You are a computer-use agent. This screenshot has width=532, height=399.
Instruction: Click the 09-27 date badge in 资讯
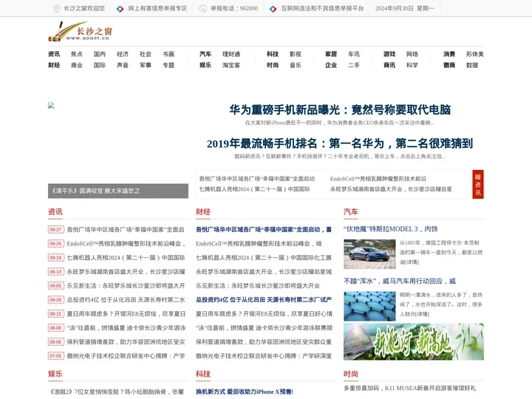click(55, 230)
